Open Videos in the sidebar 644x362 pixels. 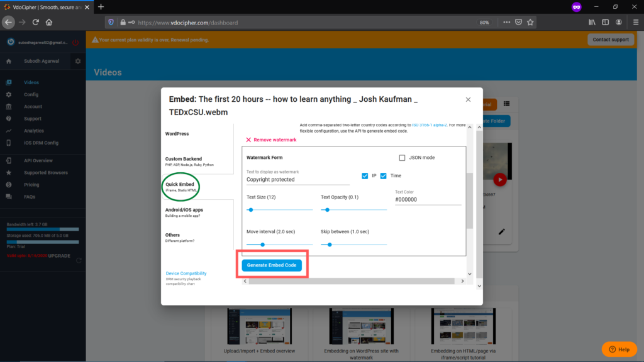31,82
